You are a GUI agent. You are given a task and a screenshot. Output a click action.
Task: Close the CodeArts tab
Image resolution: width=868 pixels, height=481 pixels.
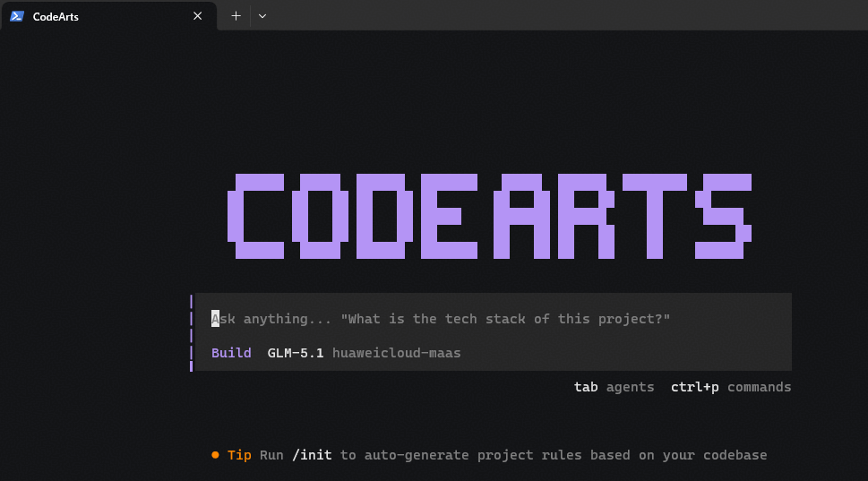198,16
